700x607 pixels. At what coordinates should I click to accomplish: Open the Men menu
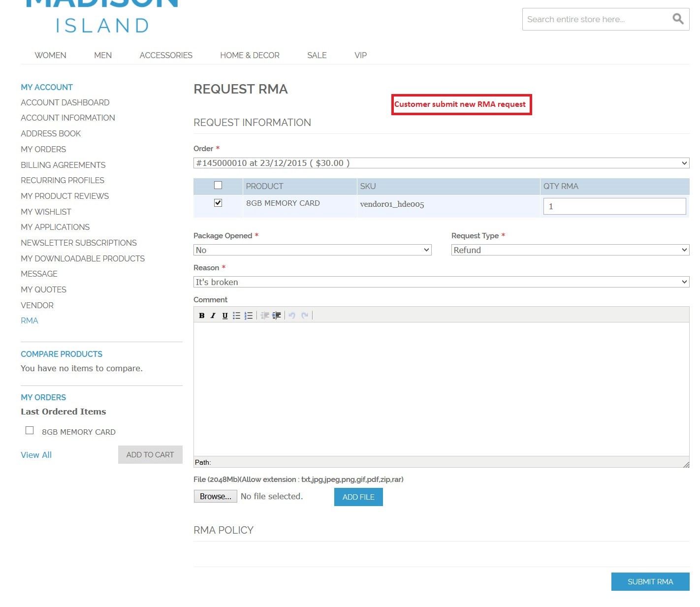coord(103,55)
